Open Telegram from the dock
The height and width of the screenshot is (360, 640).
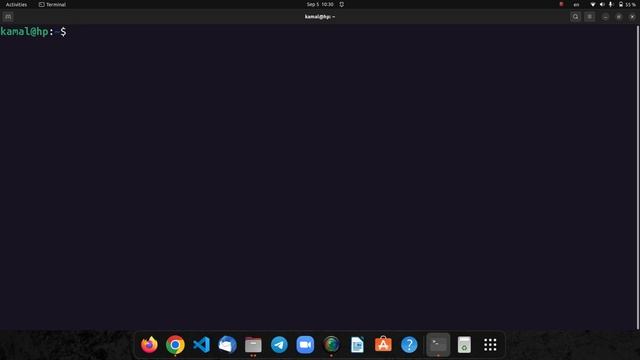[x=279, y=345]
